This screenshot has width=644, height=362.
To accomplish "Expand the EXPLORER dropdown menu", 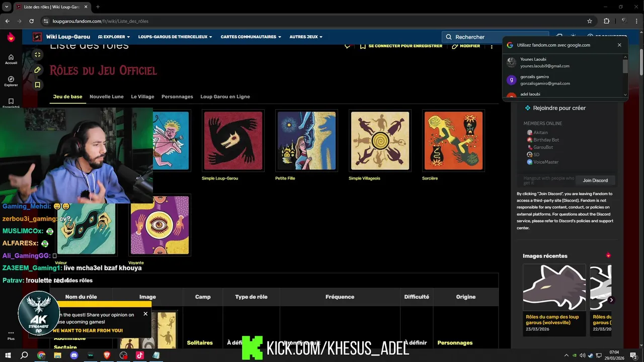I will tap(114, 37).
